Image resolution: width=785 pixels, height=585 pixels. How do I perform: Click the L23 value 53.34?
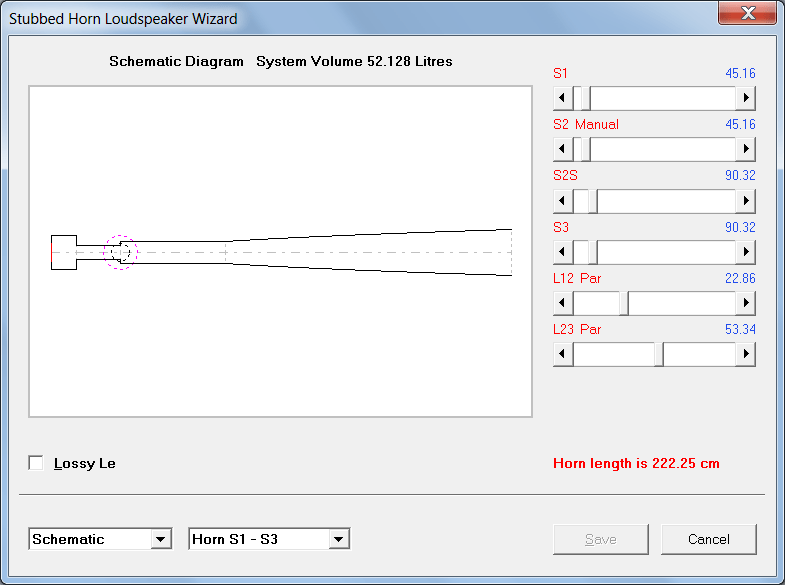tap(740, 329)
